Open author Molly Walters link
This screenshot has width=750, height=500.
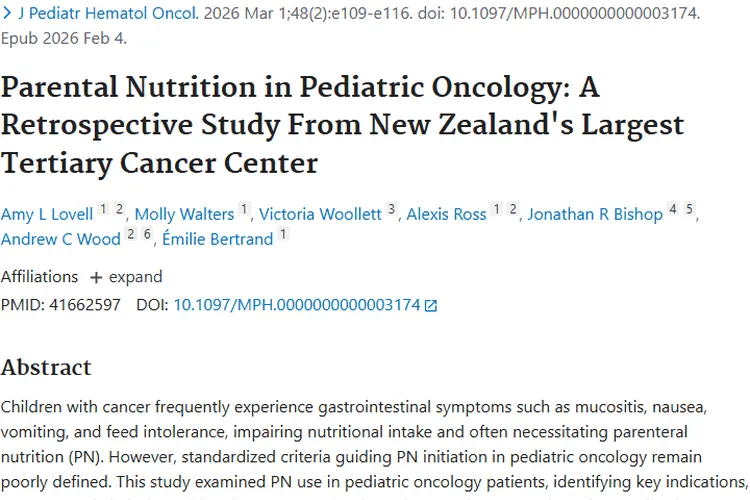pos(184,214)
